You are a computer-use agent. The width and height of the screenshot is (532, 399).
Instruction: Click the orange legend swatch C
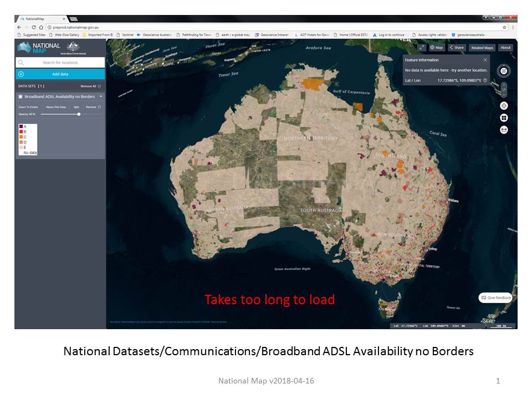(21, 137)
